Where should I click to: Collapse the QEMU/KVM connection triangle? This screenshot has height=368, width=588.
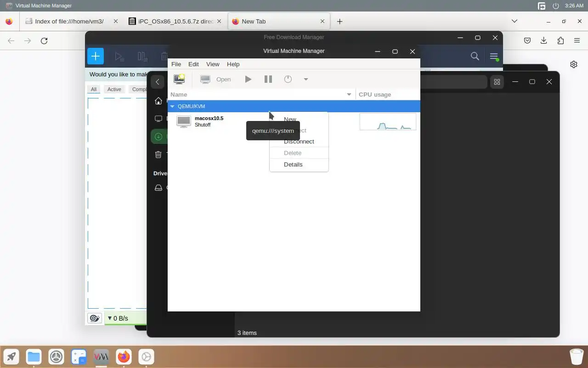tap(173, 106)
